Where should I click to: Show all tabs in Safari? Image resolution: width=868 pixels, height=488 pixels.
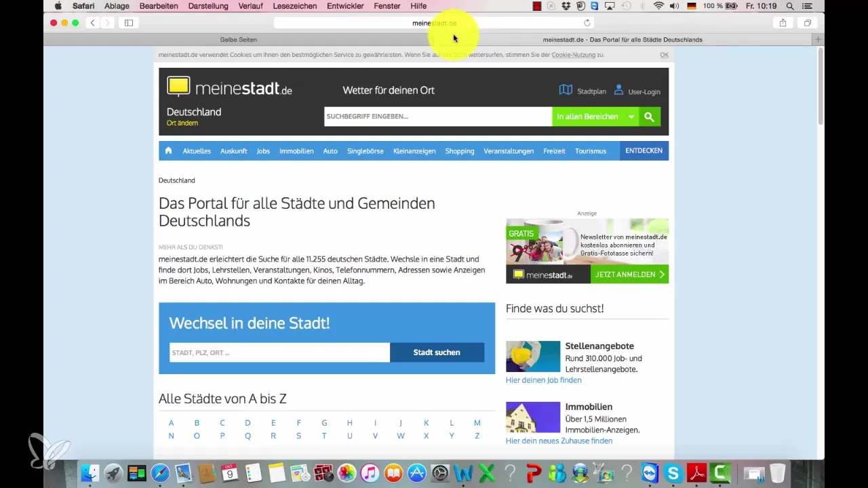808,23
